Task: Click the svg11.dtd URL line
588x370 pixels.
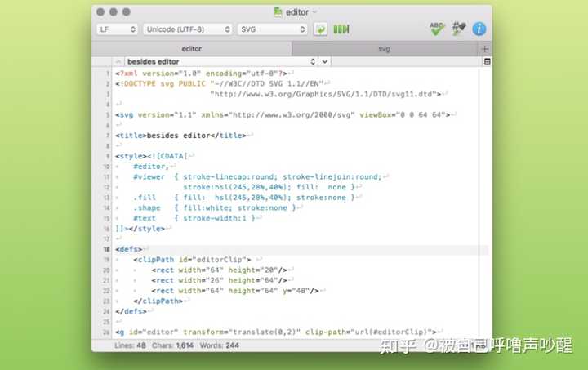Action: [325, 94]
